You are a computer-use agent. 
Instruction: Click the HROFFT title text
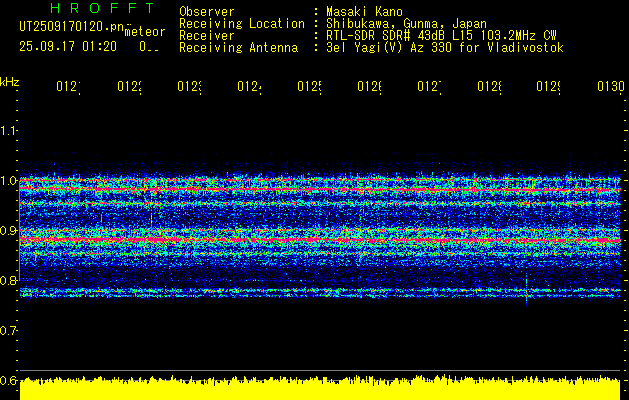103,8
